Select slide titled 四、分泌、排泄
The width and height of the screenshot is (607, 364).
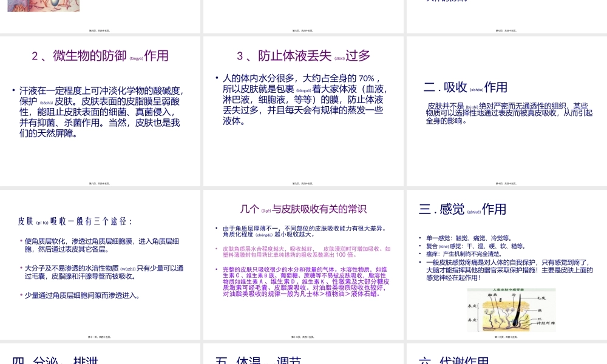[100, 355]
